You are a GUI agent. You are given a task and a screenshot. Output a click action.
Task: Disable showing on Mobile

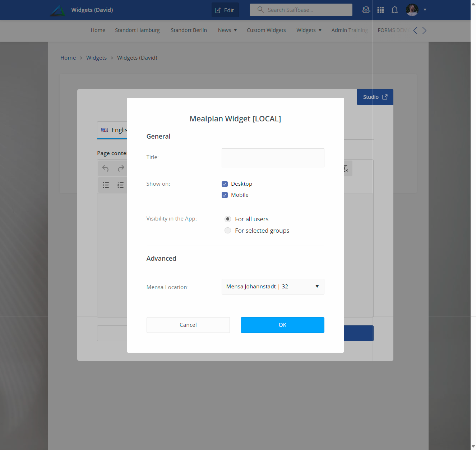(225, 195)
